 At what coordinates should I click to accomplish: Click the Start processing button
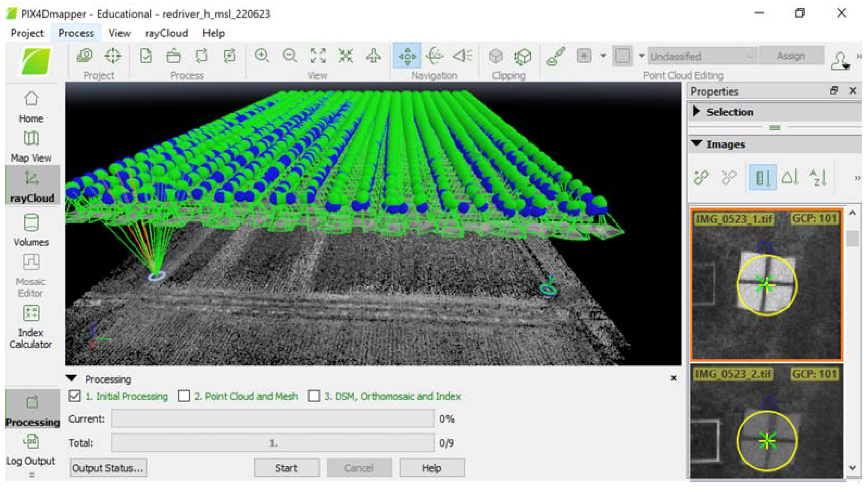click(286, 468)
